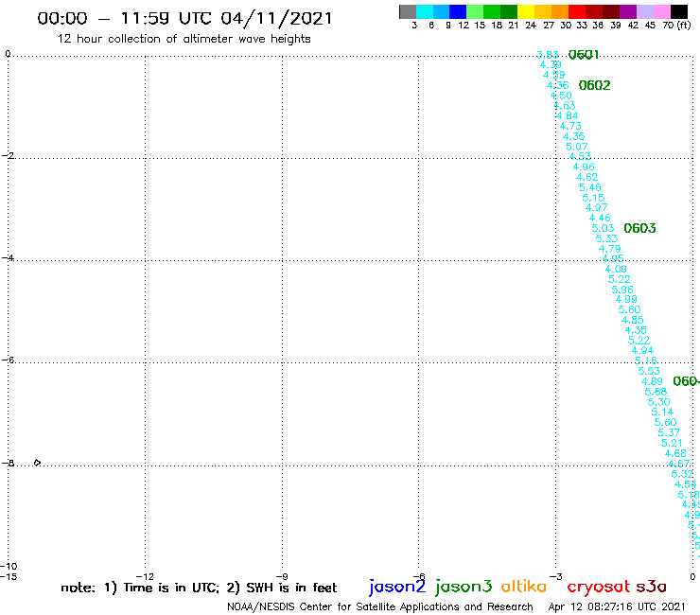700x615 pixels.
Task: Click the -12 longitude axis label
Action: click(x=145, y=576)
